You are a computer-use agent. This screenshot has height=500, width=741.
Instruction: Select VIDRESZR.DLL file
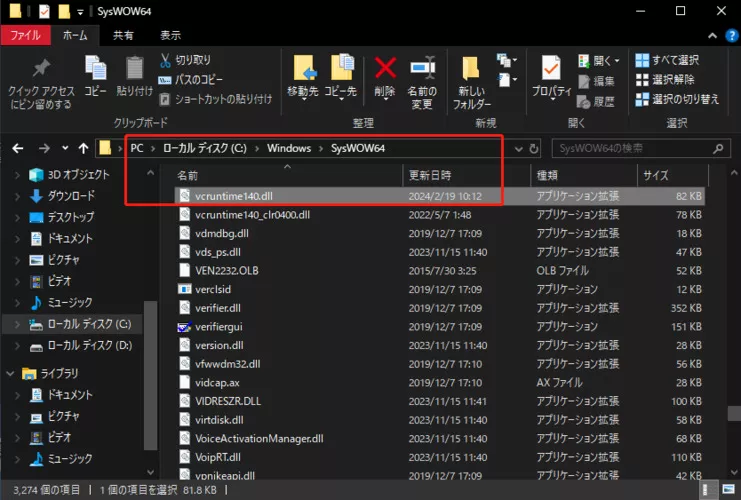(x=439, y=401)
